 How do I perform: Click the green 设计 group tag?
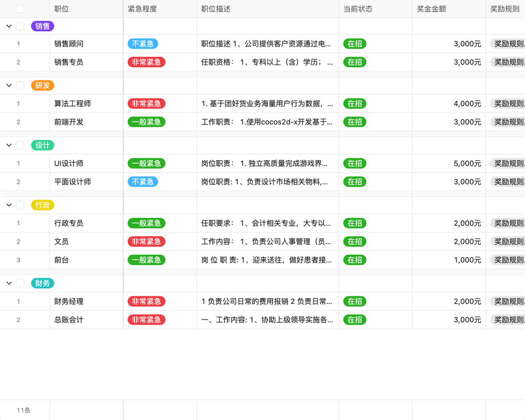click(x=42, y=145)
